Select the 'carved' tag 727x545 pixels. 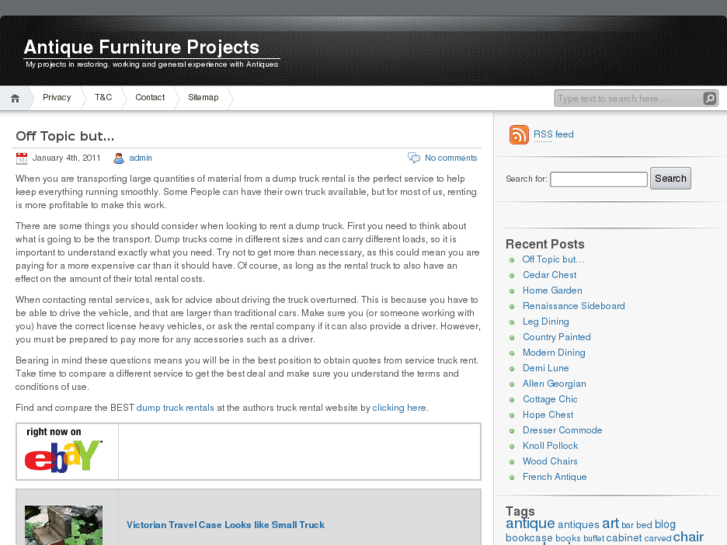[657, 539]
